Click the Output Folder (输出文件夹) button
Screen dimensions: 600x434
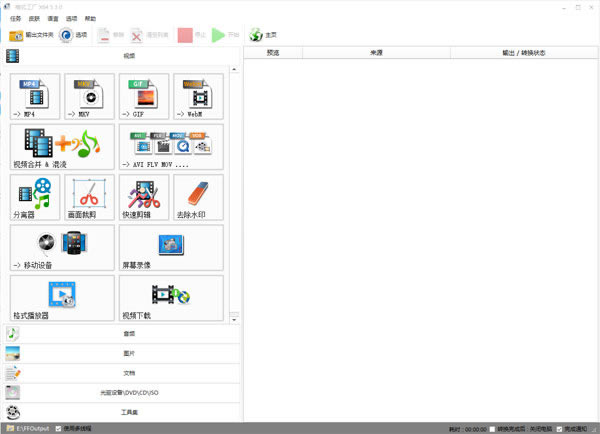(32, 35)
